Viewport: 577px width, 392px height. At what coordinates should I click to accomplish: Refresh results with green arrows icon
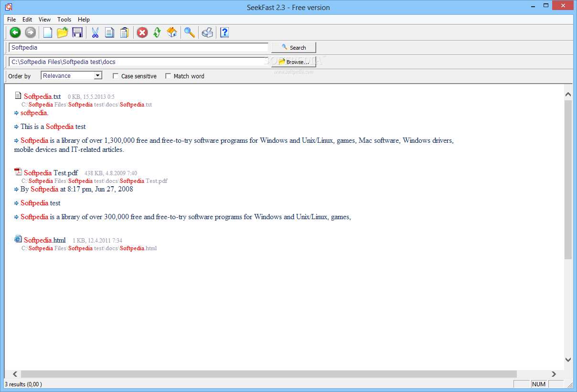pyautogui.click(x=157, y=32)
